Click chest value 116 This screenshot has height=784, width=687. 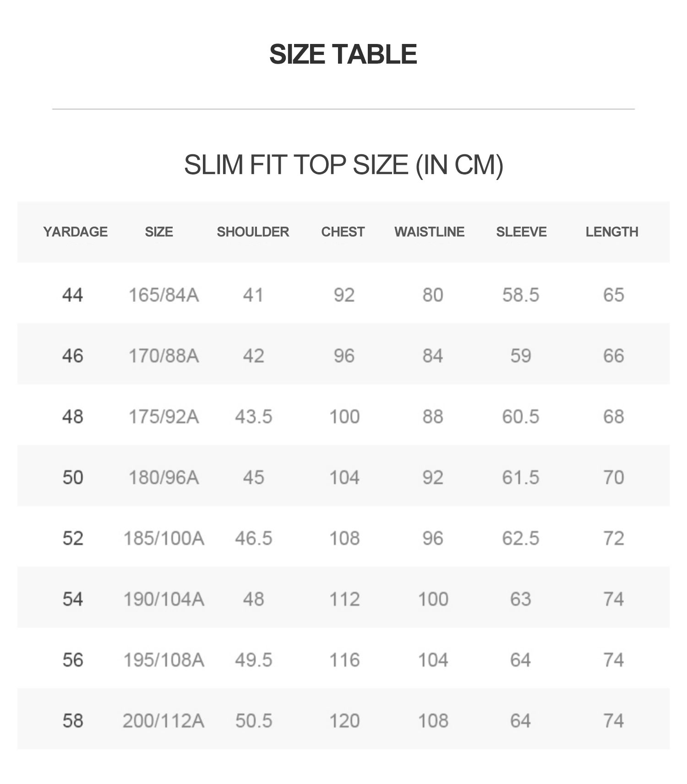pos(344,660)
